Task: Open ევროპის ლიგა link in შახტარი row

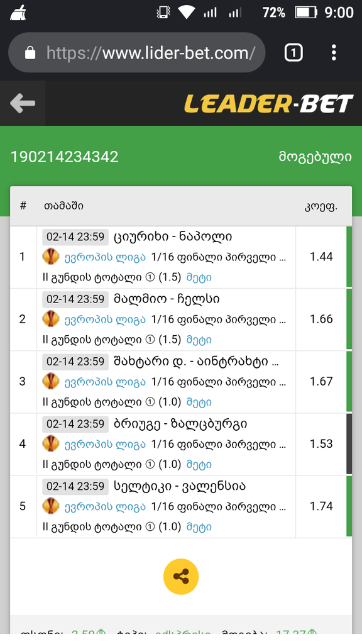Action: (x=105, y=382)
